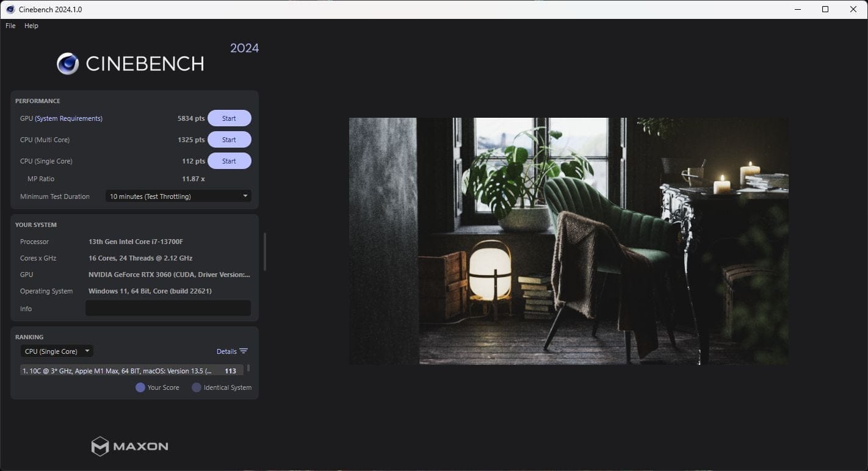Open the File menu
The image size is (868, 471).
[x=10, y=26]
